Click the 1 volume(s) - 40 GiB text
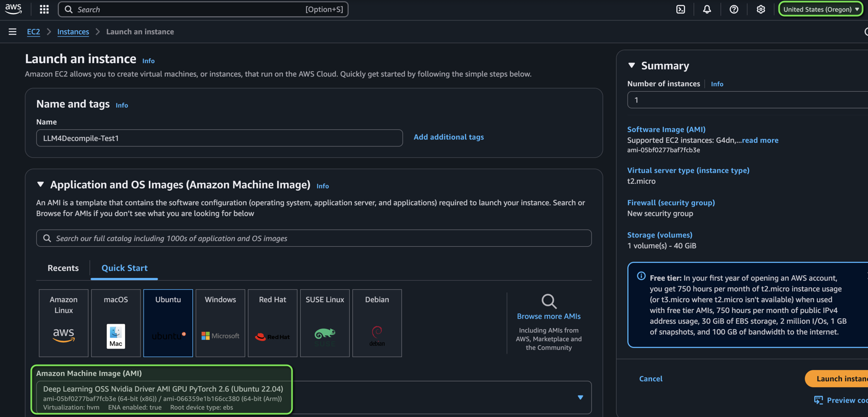The image size is (868, 417). (662, 246)
